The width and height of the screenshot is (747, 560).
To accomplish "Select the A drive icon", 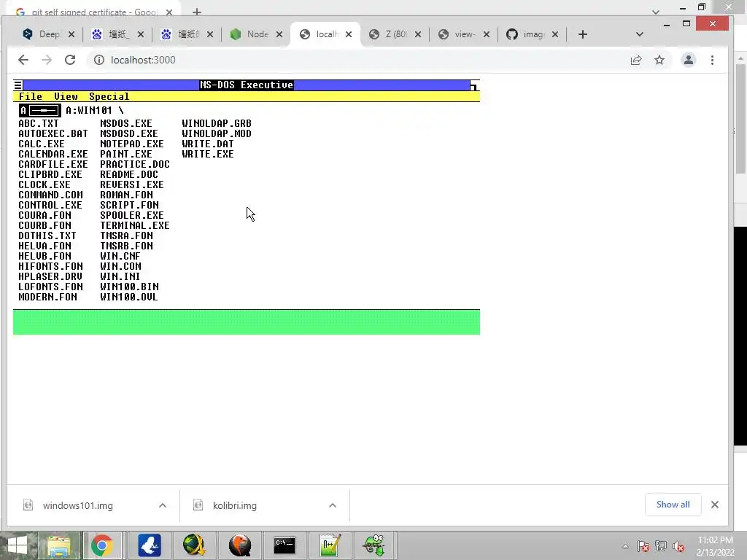I will (40, 111).
